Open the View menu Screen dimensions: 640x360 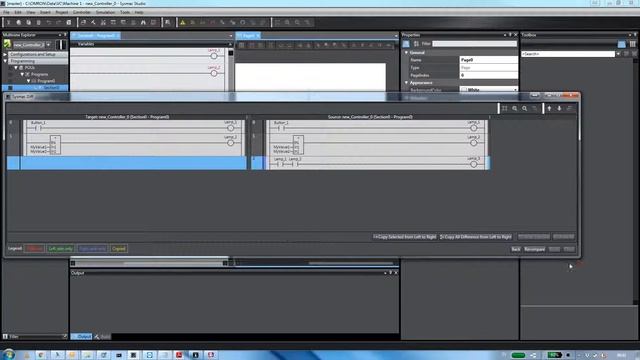(31, 12)
